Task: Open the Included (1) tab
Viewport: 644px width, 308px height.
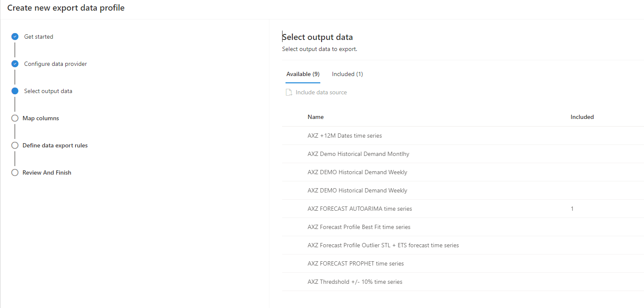Action: click(347, 74)
